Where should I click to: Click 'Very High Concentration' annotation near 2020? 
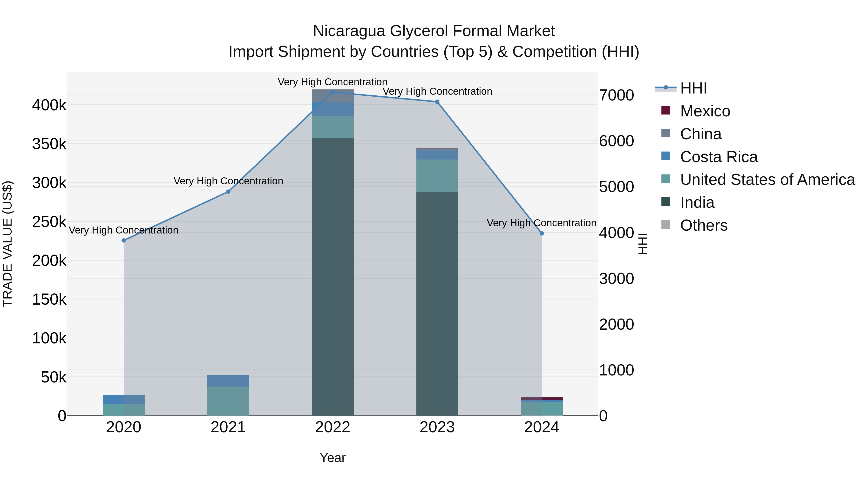coord(124,230)
